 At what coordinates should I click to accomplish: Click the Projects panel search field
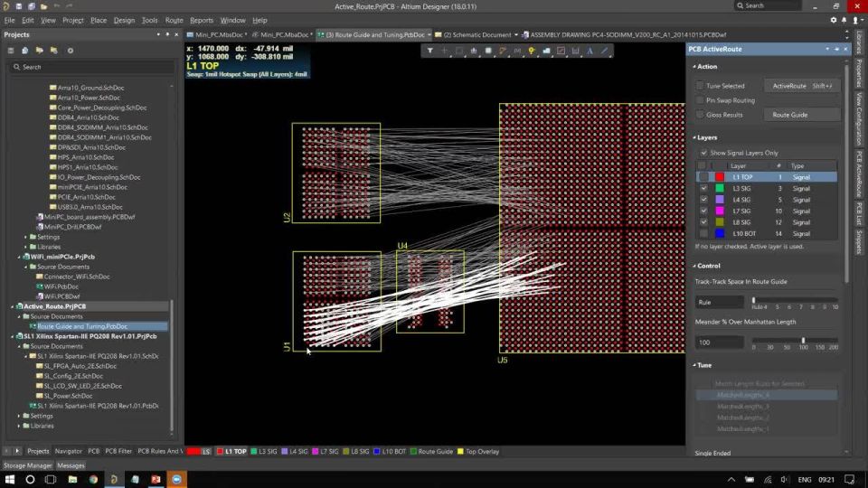tap(91, 67)
